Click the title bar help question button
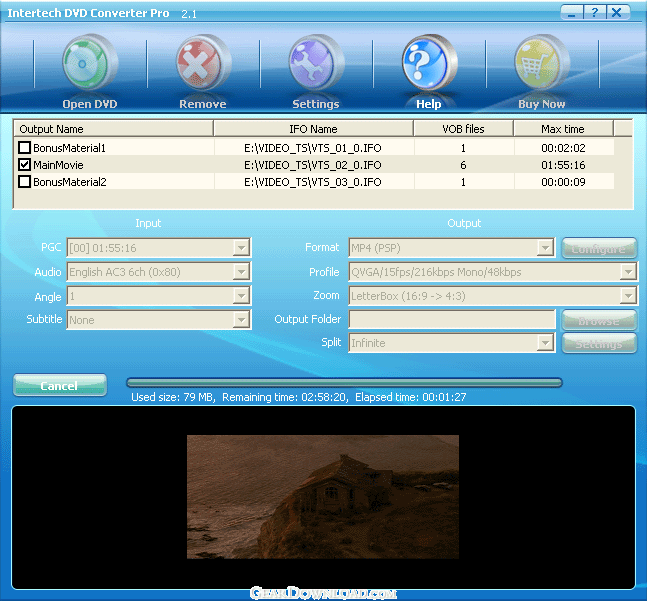 [x=596, y=13]
